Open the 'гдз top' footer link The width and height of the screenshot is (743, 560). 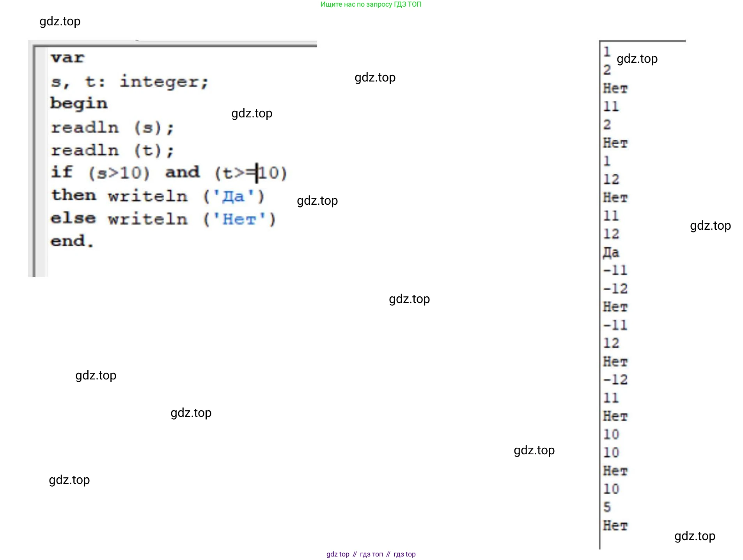[x=404, y=554]
